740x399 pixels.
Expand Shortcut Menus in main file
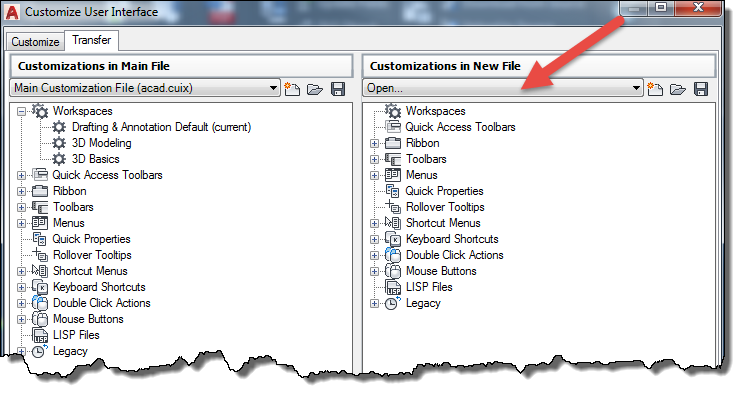(21, 272)
